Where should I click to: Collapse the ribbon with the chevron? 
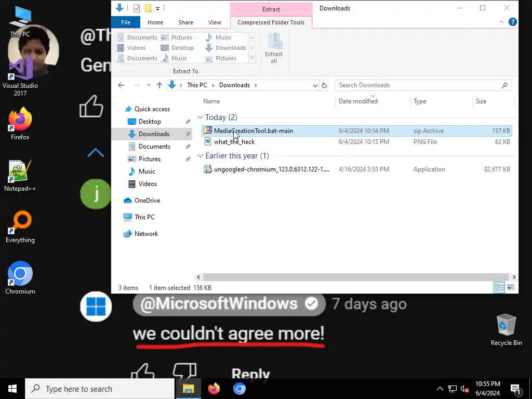[x=501, y=22]
